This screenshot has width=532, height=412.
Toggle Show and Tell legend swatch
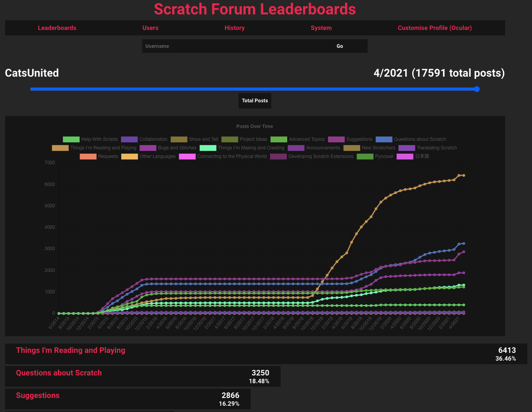click(179, 139)
